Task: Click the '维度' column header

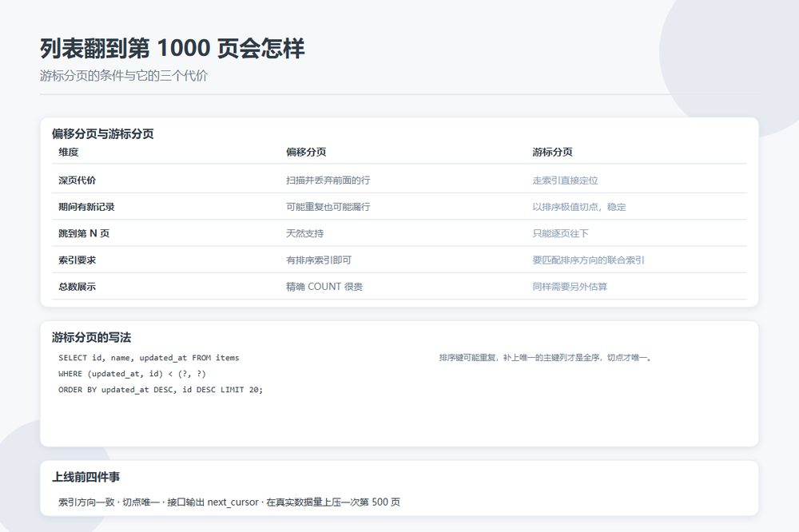Action: coord(68,152)
